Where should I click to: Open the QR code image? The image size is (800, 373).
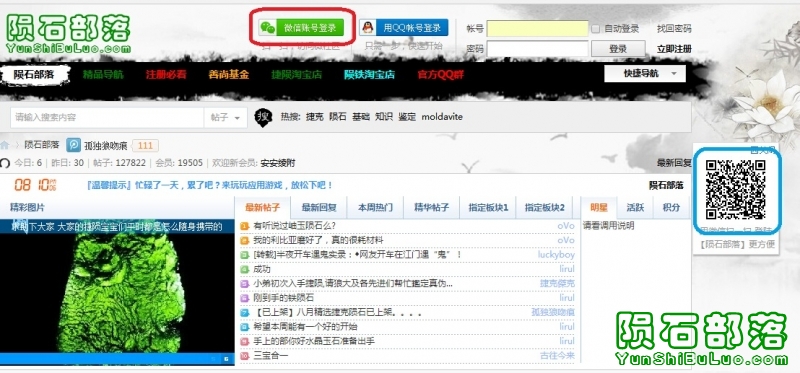point(736,190)
